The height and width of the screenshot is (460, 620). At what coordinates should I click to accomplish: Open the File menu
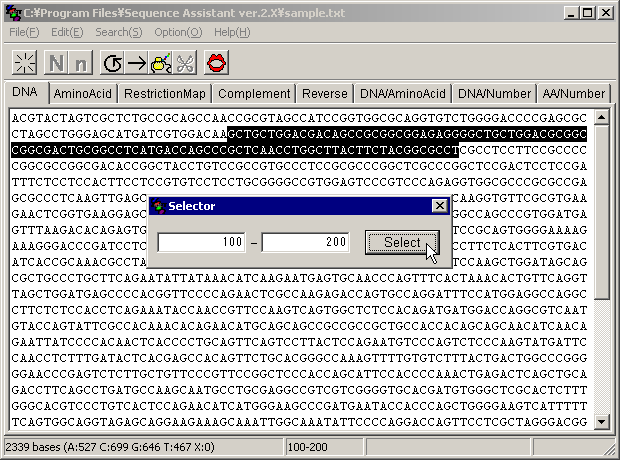[x=25, y=32]
